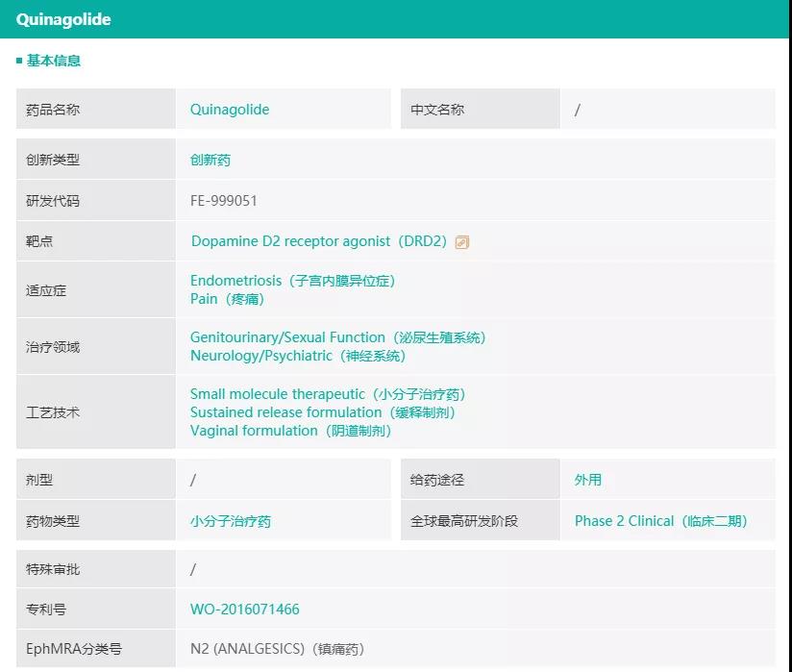The height and width of the screenshot is (672, 792).
Task: Open the 创新药 innovation type link
Action: pyautogui.click(x=210, y=161)
